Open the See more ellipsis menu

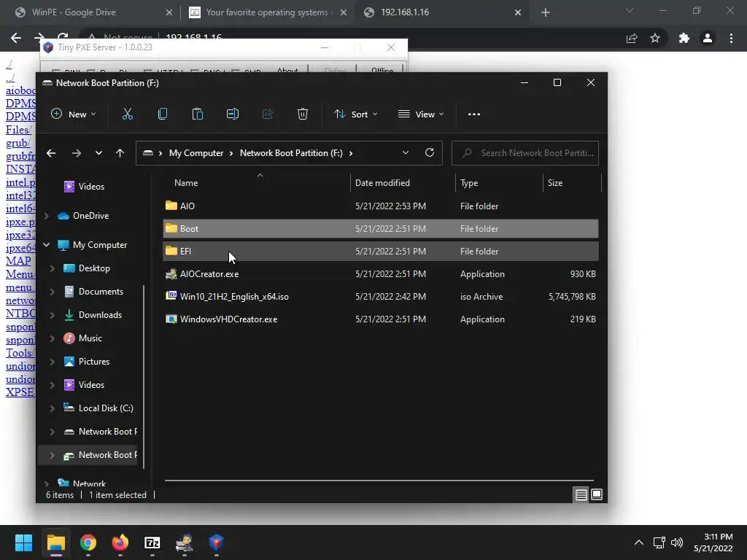pos(474,114)
